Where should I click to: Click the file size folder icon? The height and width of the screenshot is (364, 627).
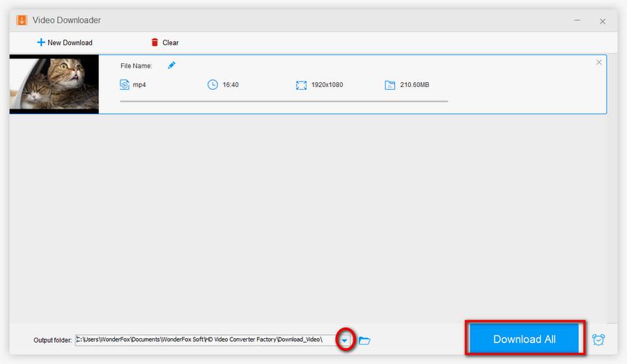tap(390, 85)
